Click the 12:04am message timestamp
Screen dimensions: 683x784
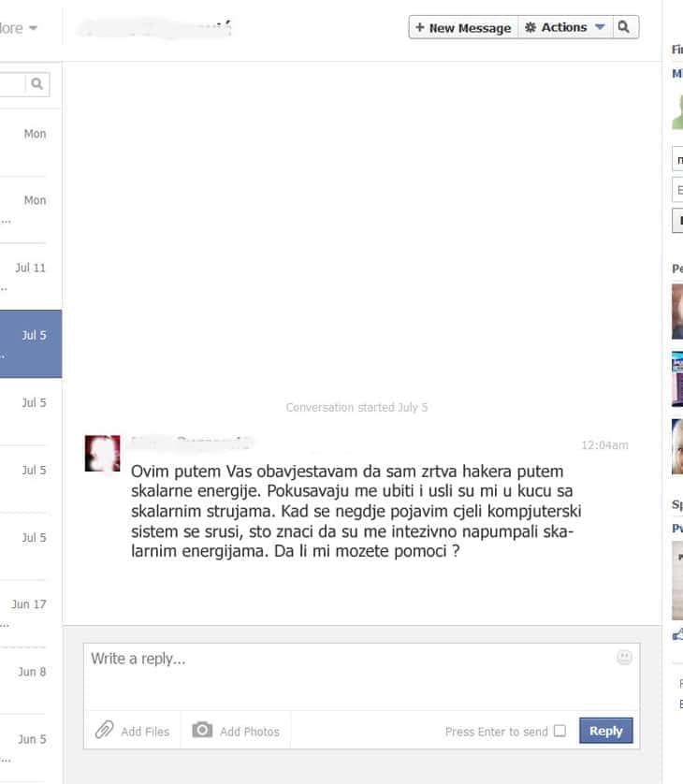click(x=604, y=445)
